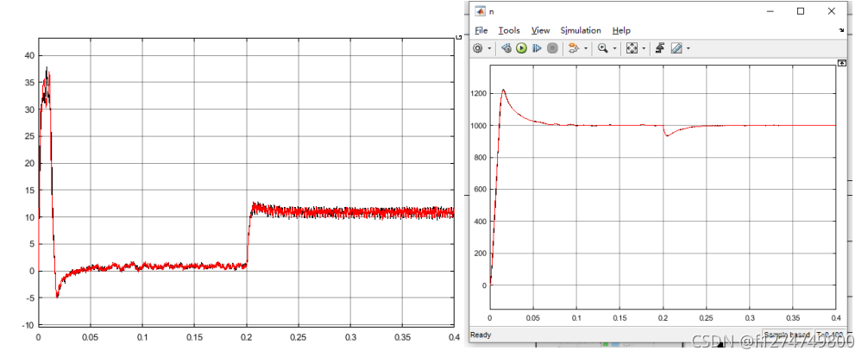This screenshot has width=868, height=357.
Task: Click the dock scope arrow at menu bar end
Action: point(841,30)
